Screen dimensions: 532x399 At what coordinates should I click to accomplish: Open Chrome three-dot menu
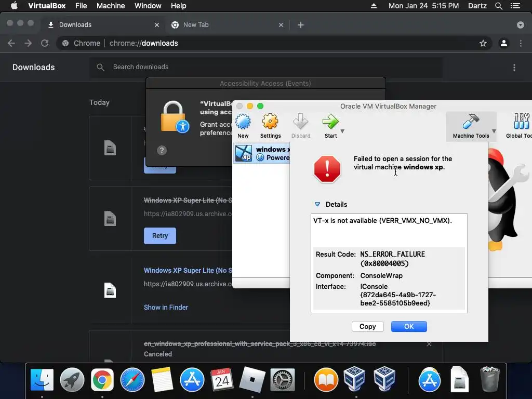(x=521, y=43)
